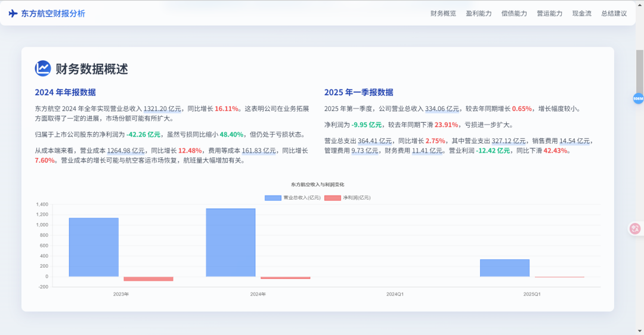Click the scrollbar down arrow
Viewport: 644px width, 335px height.
pos(639,331)
